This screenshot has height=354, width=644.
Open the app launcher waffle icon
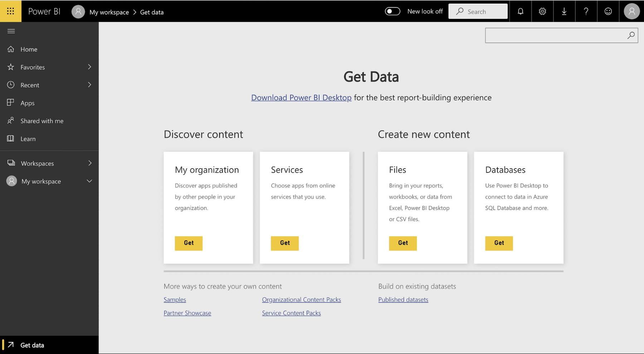tap(10, 11)
